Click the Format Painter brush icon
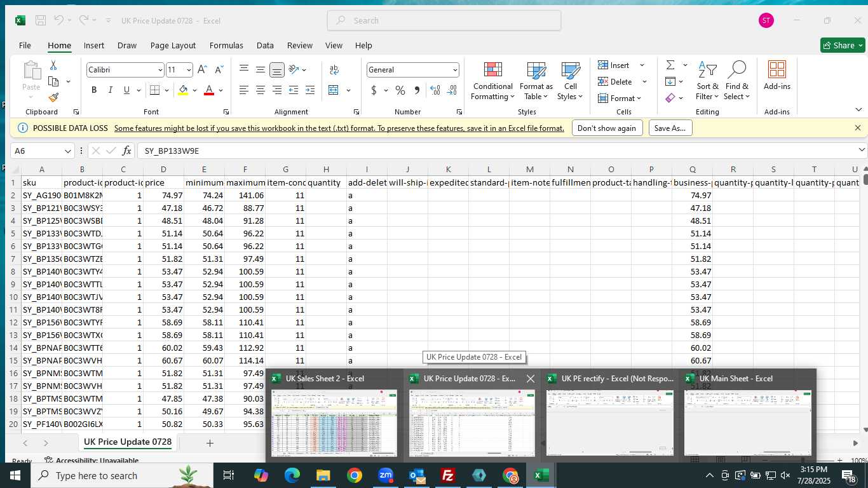 click(x=53, y=97)
